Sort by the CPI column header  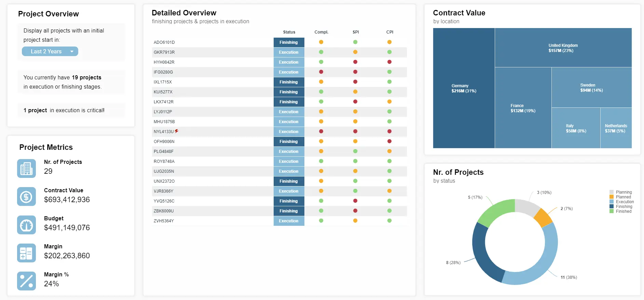pyautogui.click(x=390, y=32)
